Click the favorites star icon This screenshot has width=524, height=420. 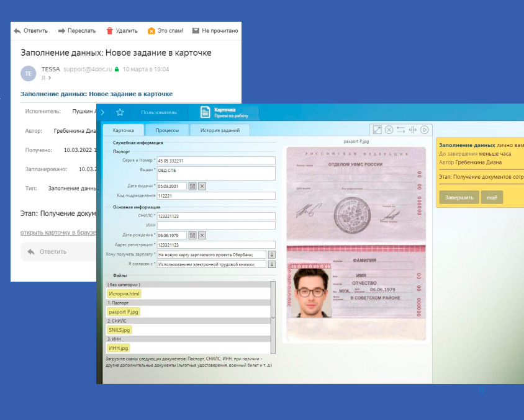[120, 112]
